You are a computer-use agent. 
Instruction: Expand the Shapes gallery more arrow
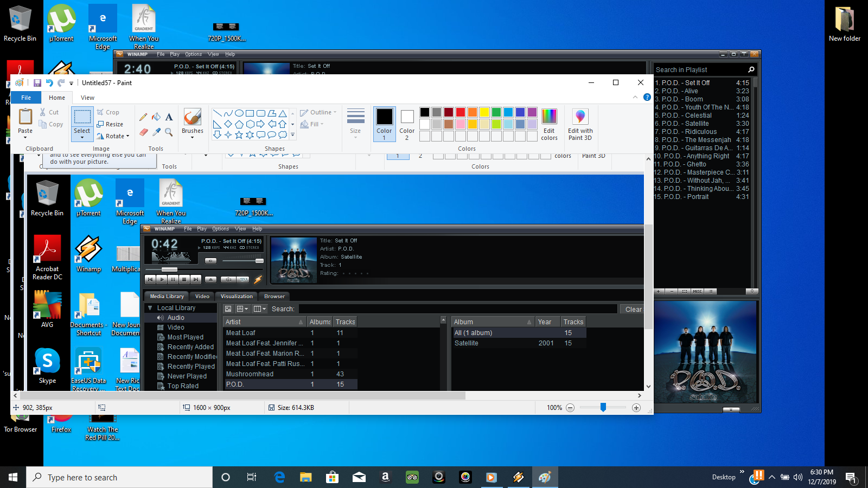[x=292, y=135]
